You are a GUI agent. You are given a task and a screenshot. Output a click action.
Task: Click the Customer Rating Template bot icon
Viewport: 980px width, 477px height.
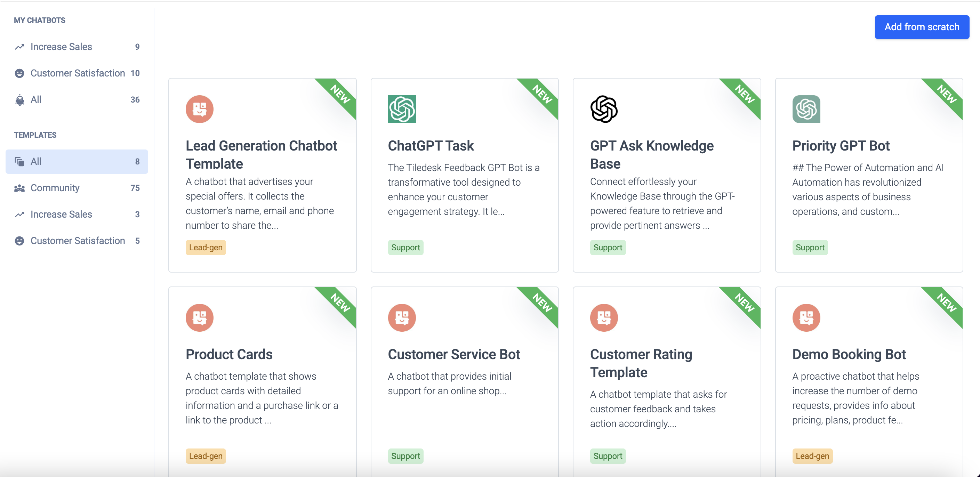(x=604, y=318)
